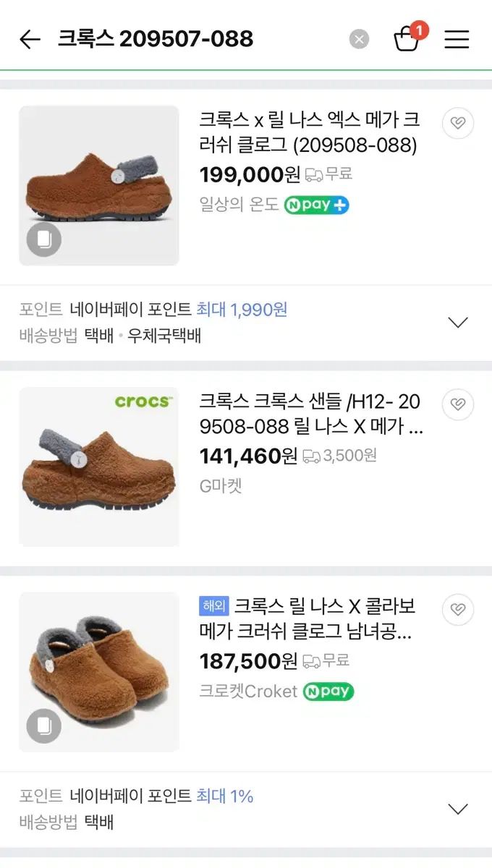Clear the search query with the X icon
Viewport: 492px width, 868px height.
point(358,38)
